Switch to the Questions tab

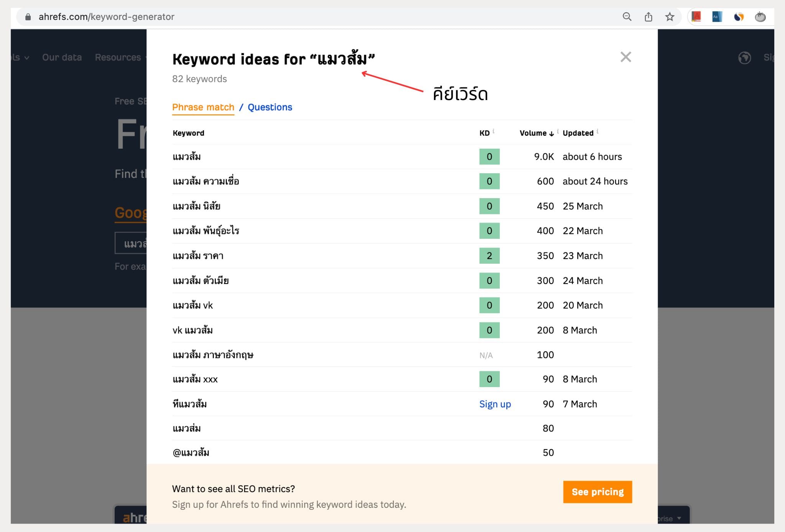click(x=270, y=107)
